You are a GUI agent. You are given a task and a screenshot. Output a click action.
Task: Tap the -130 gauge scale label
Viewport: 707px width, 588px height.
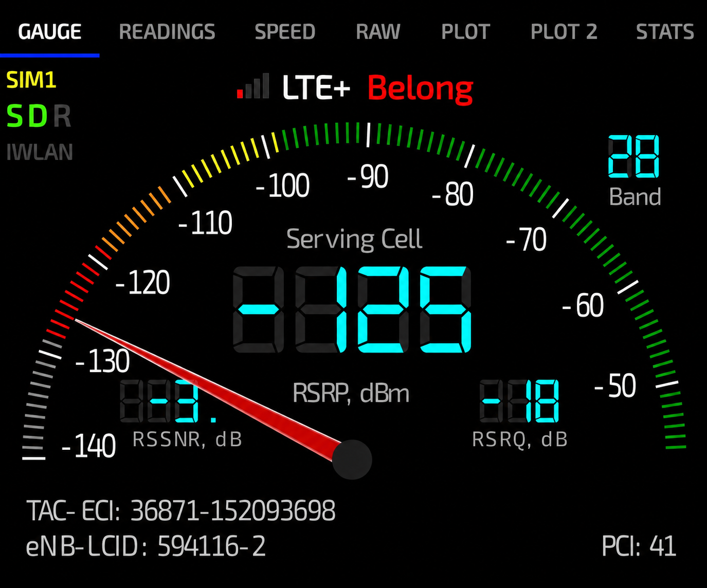tap(102, 361)
